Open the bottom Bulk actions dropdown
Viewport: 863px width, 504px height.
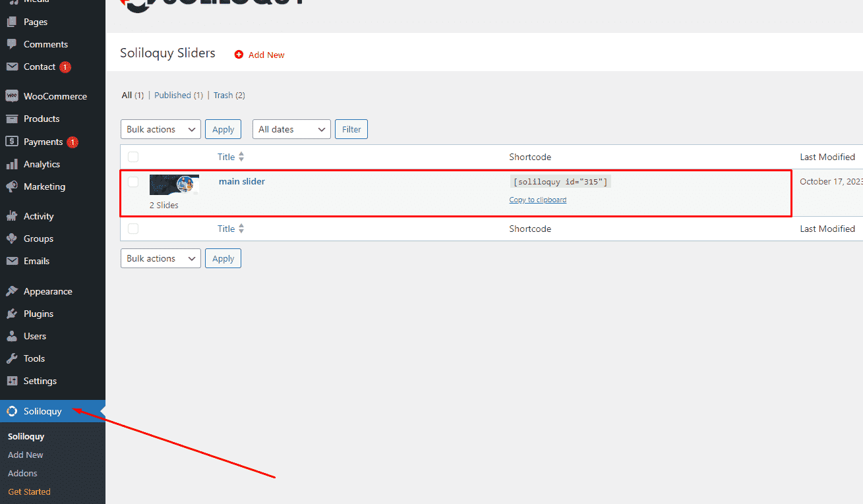click(160, 258)
